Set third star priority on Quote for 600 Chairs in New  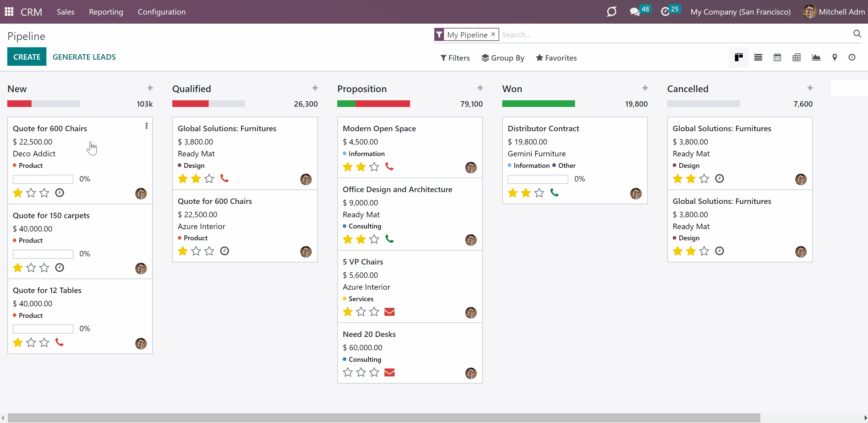point(44,193)
